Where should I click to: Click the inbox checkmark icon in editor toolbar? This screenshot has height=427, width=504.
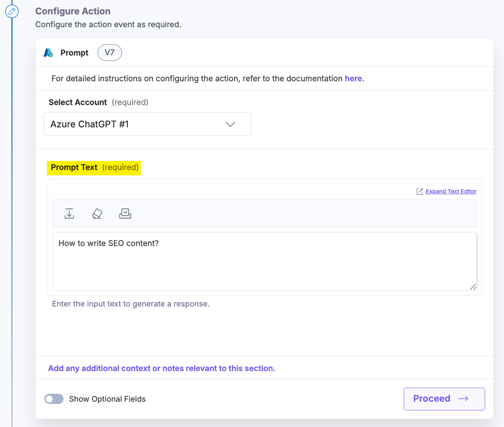tap(125, 213)
